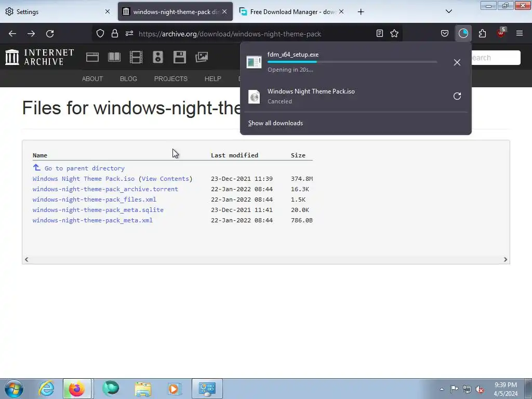Click the 374.8M size cell
Screen dimensions: 532x399
(302, 179)
